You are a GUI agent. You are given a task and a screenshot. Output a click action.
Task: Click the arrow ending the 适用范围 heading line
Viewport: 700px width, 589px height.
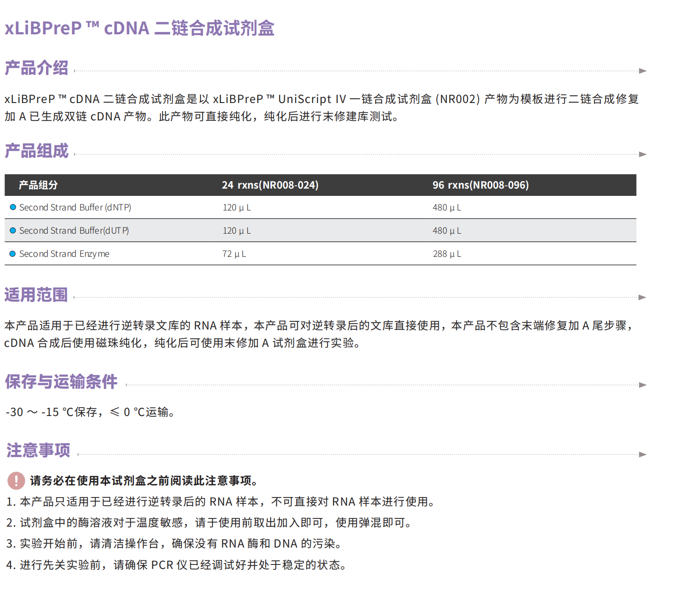point(643,297)
